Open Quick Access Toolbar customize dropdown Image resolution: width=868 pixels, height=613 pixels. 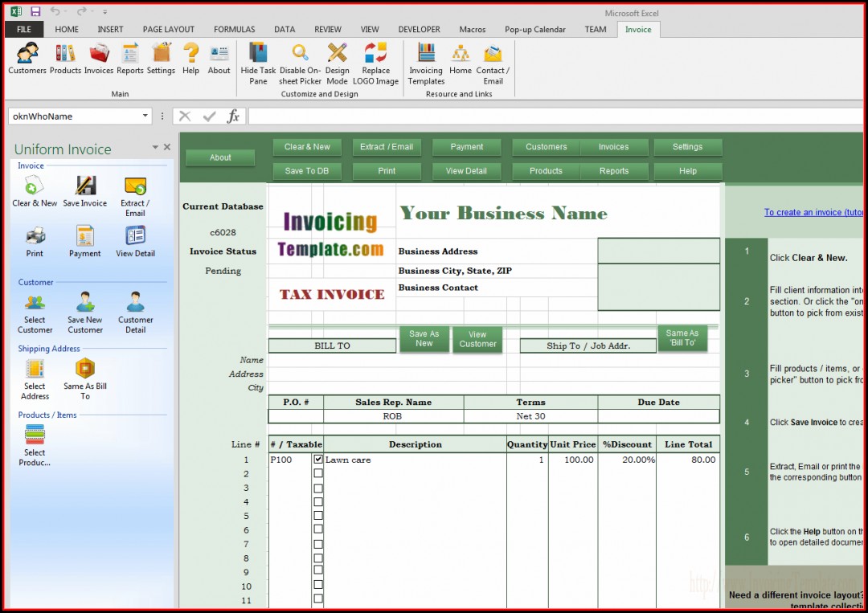(x=105, y=12)
